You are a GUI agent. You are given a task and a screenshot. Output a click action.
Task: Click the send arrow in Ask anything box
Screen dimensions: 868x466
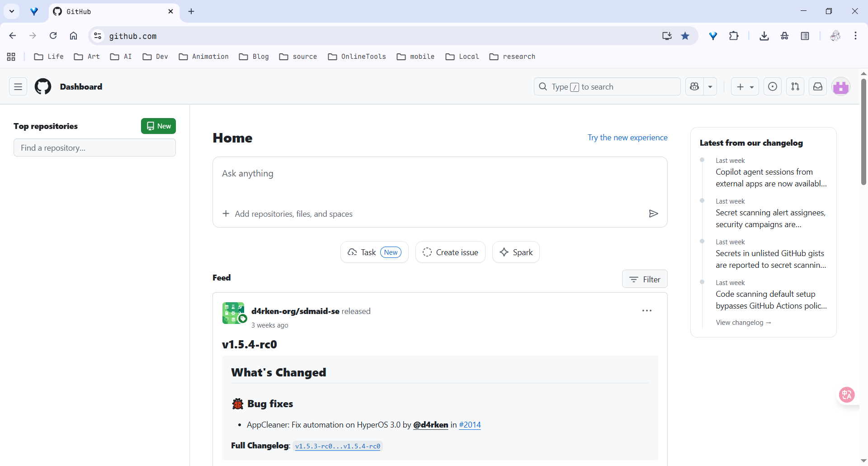pyautogui.click(x=653, y=214)
